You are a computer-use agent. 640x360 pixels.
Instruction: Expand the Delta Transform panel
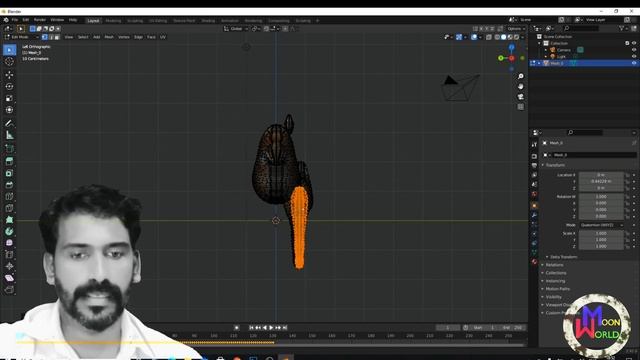click(x=563, y=257)
